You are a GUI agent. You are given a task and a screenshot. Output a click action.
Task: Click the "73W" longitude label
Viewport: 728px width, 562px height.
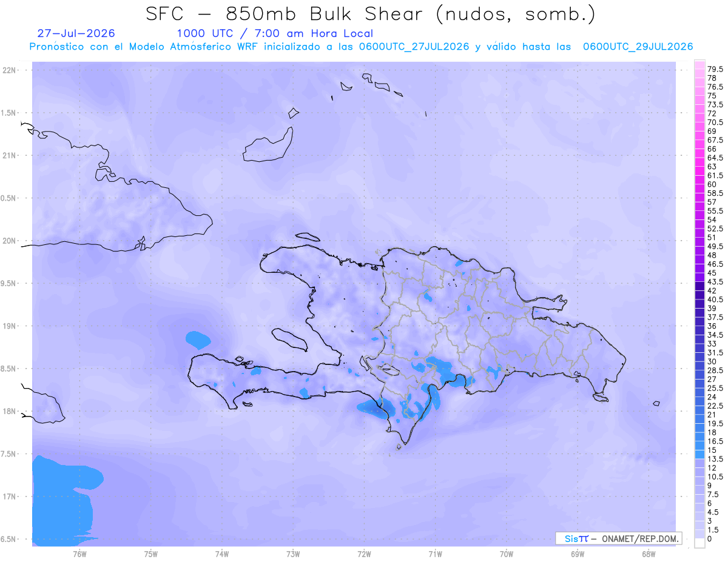coord(293,554)
